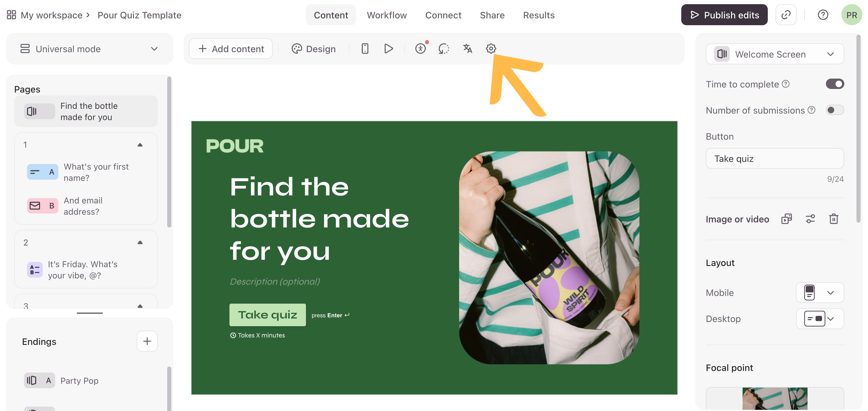The width and height of the screenshot is (868, 411).
Task: Open the workspace grid icon
Action: 12,15
